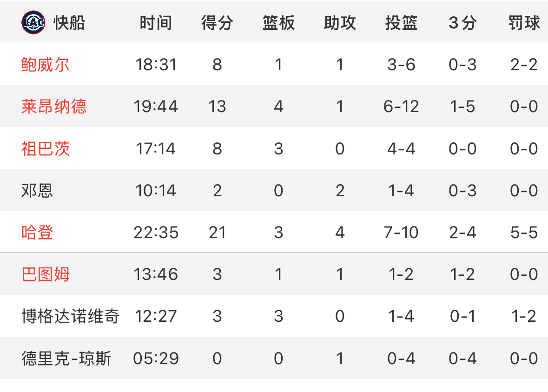Open player 鲍威尔's profile
The image size is (548, 392).
46,65
